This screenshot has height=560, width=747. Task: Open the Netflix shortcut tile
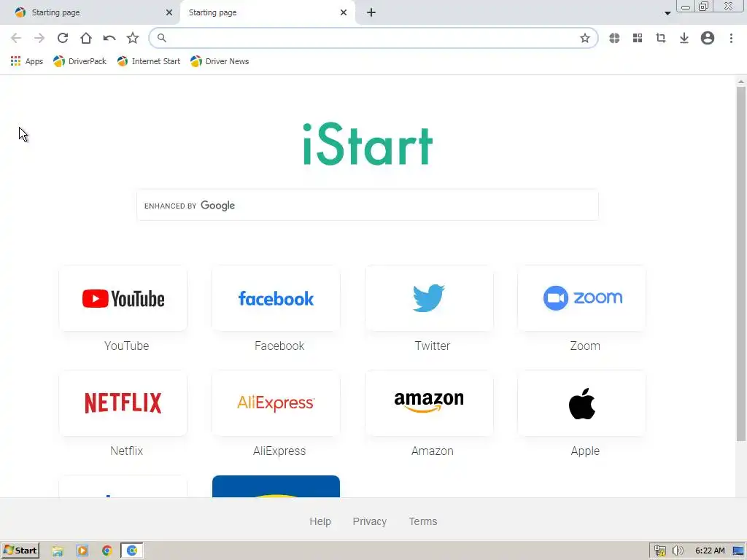(123, 402)
